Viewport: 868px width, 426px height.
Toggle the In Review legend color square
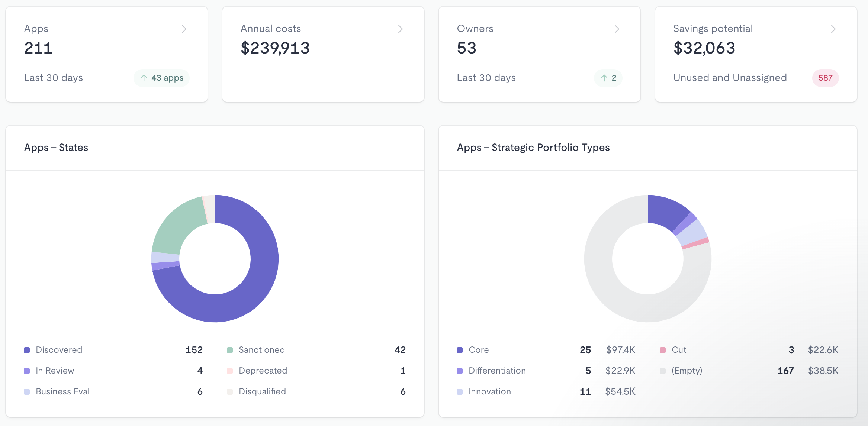pos(27,371)
